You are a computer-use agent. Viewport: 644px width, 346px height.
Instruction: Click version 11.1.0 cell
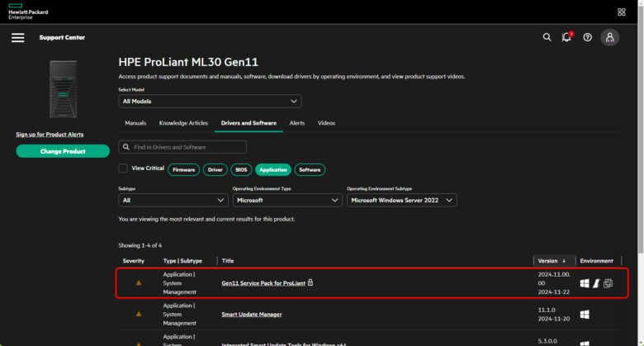(x=547, y=310)
